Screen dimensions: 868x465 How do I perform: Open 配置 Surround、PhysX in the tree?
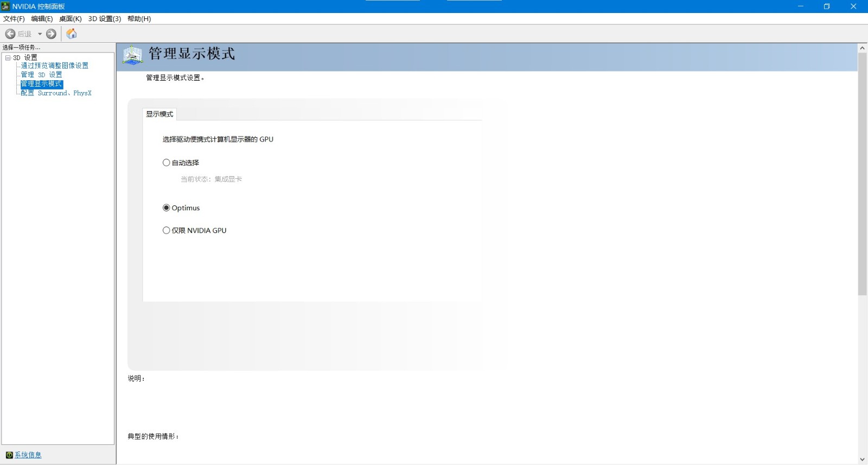point(56,93)
